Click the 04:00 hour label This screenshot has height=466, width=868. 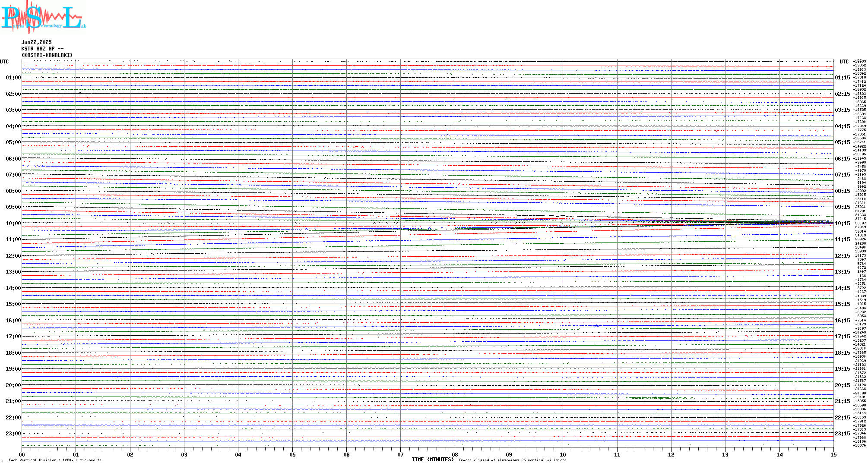pyautogui.click(x=13, y=126)
